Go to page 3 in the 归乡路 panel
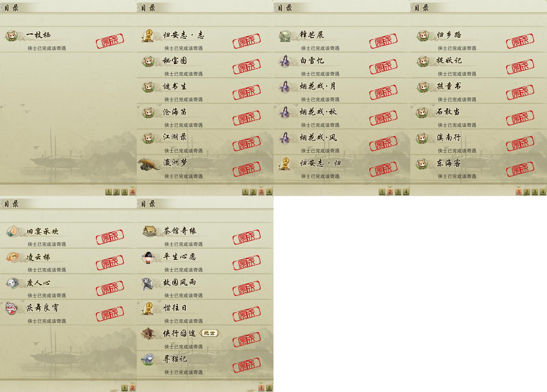547x392 pixels. pyautogui.click(x=535, y=192)
